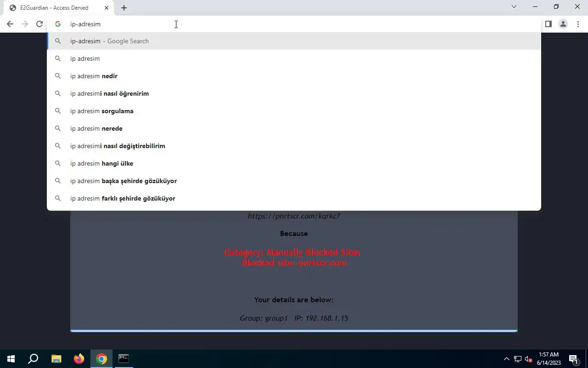Click search icon beside 'ip adresim hangi ülke'
The width and height of the screenshot is (588, 368).
(58, 163)
